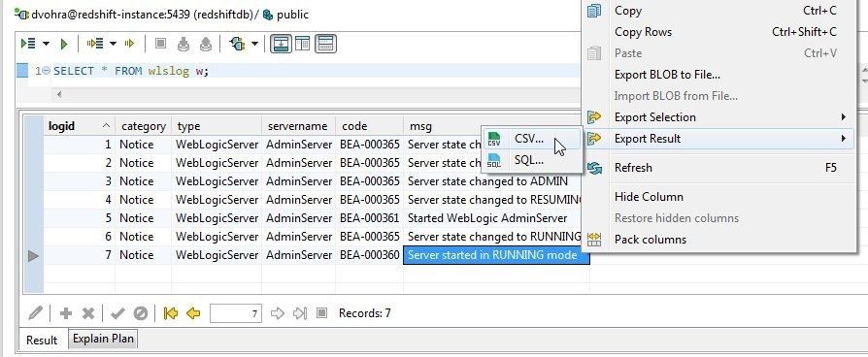Click the grey Stop execution square icon

160,44
